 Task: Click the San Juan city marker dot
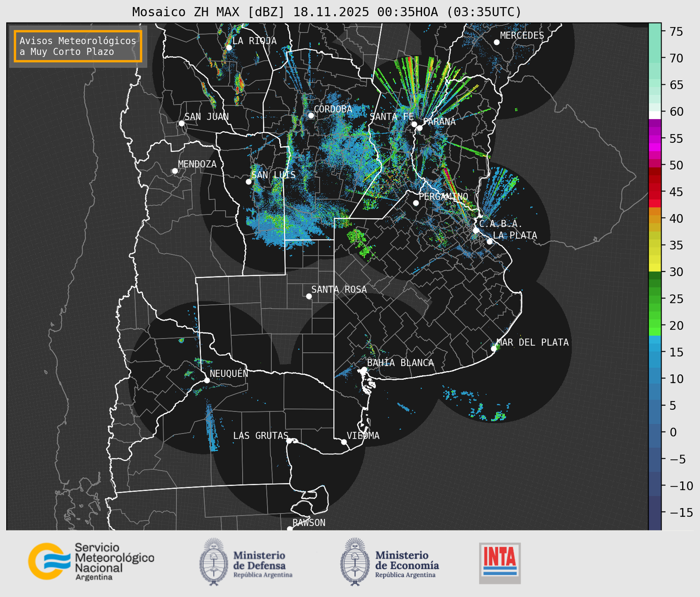click(181, 123)
